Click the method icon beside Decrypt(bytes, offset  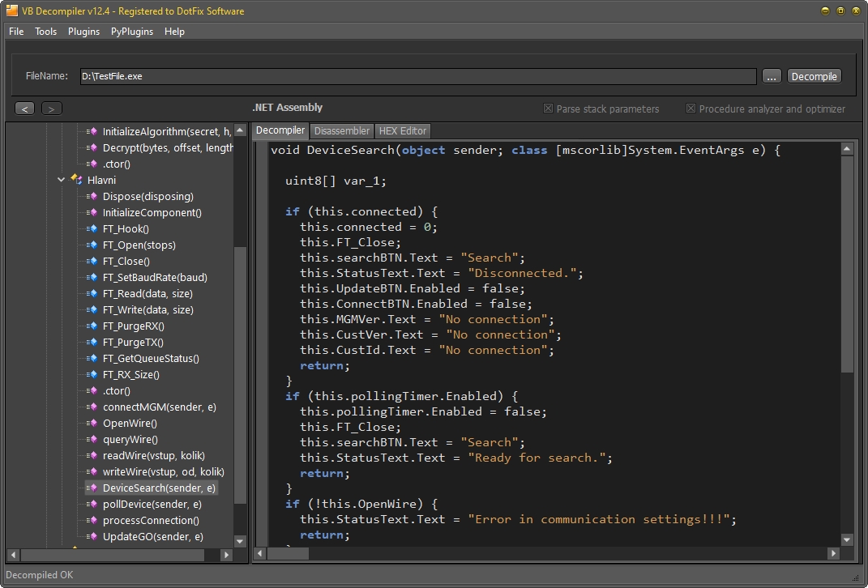(x=92, y=147)
